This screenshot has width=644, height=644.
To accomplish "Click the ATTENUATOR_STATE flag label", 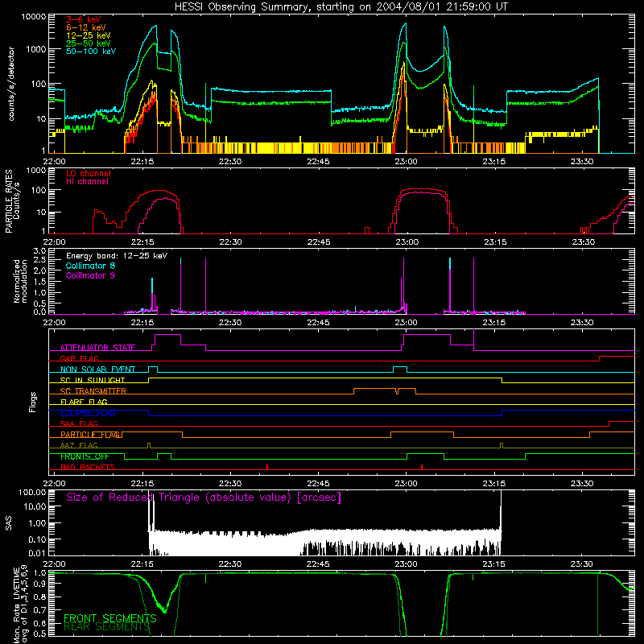I will (x=97, y=348).
